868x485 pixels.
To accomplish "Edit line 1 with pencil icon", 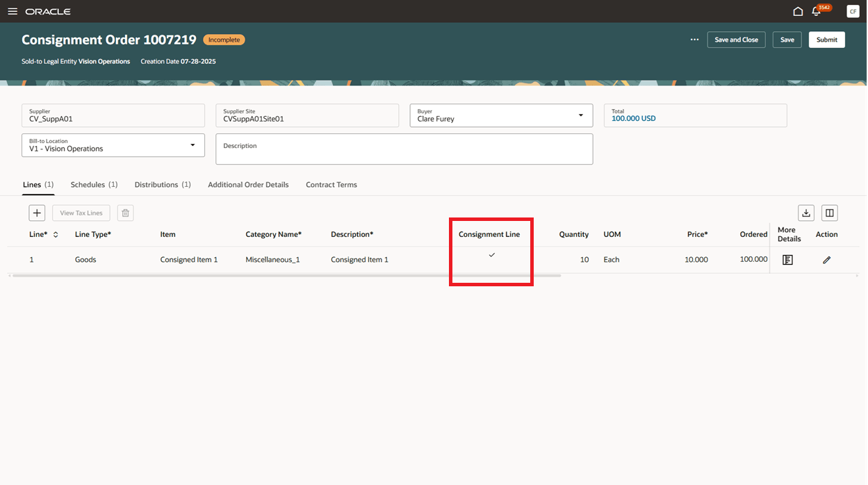I will [826, 260].
